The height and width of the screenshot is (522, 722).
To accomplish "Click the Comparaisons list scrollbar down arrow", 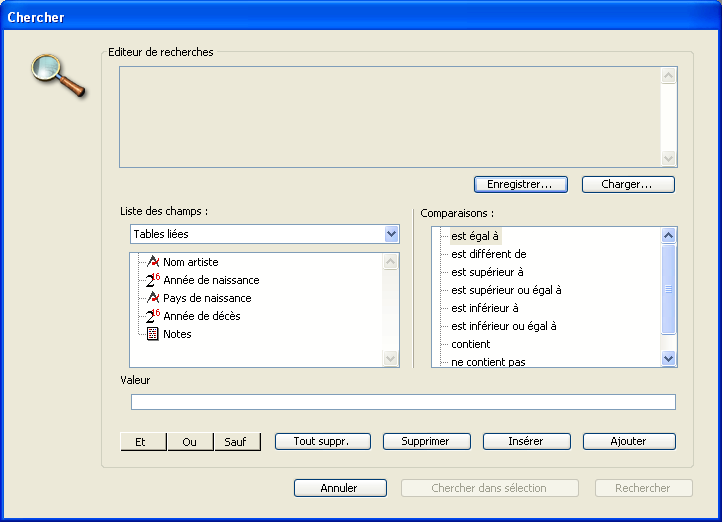I will click(x=669, y=358).
